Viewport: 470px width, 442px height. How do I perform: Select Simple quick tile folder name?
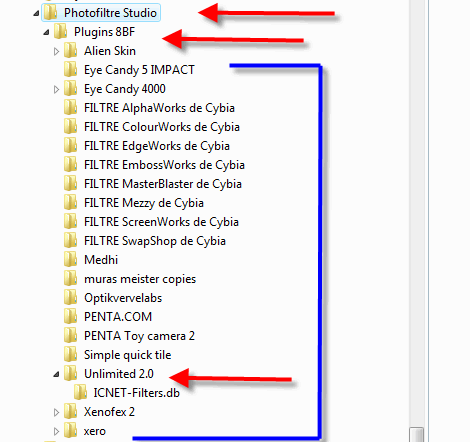(127, 355)
